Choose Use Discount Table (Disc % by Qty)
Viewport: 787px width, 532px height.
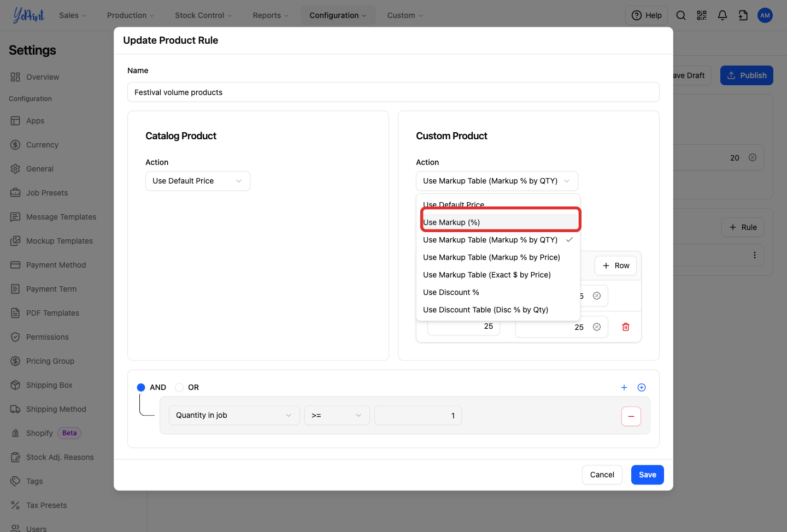point(498,310)
